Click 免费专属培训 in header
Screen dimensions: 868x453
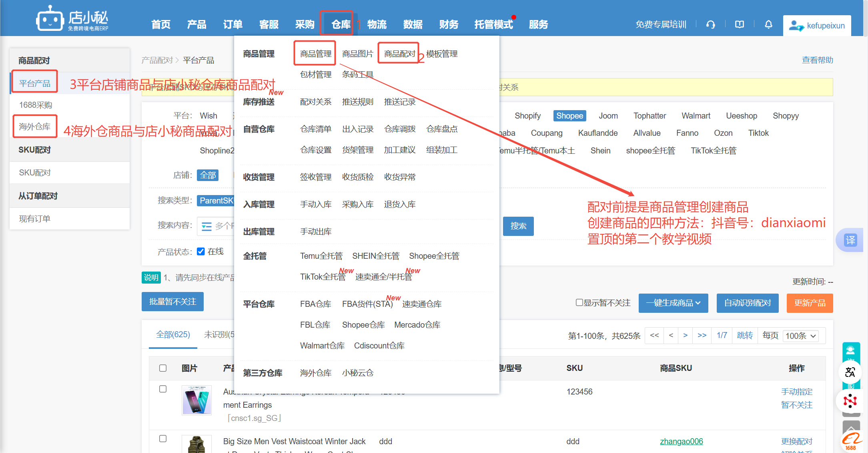click(661, 25)
